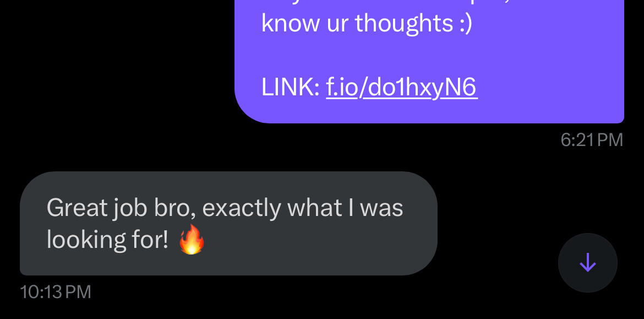Click the "looking for!" text
This screenshot has width=644, height=319.
point(107,240)
